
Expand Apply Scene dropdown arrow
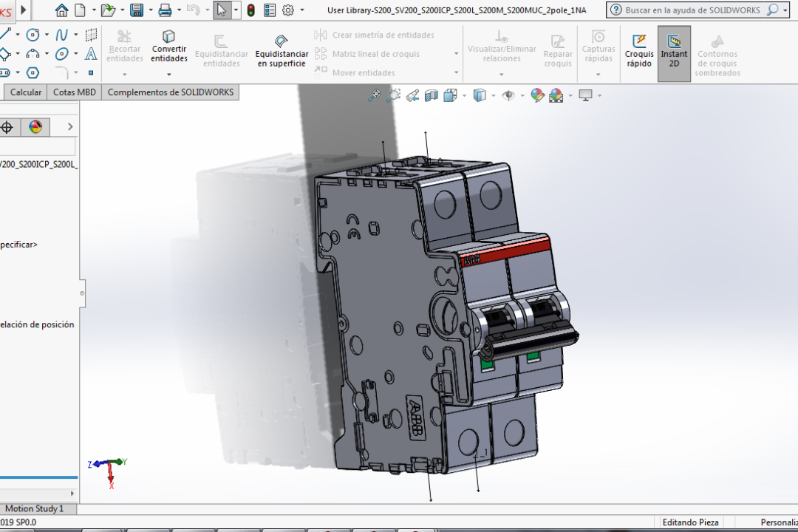click(x=570, y=95)
